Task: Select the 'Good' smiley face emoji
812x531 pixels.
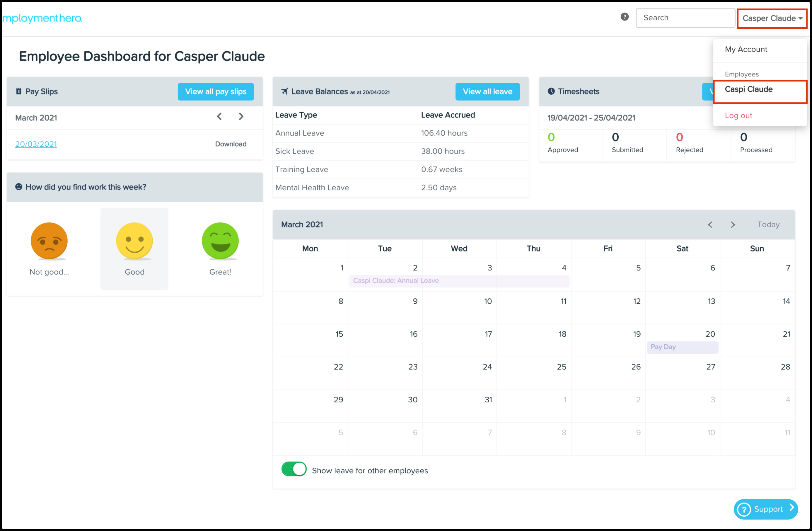Action: pyautogui.click(x=134, y=241)
